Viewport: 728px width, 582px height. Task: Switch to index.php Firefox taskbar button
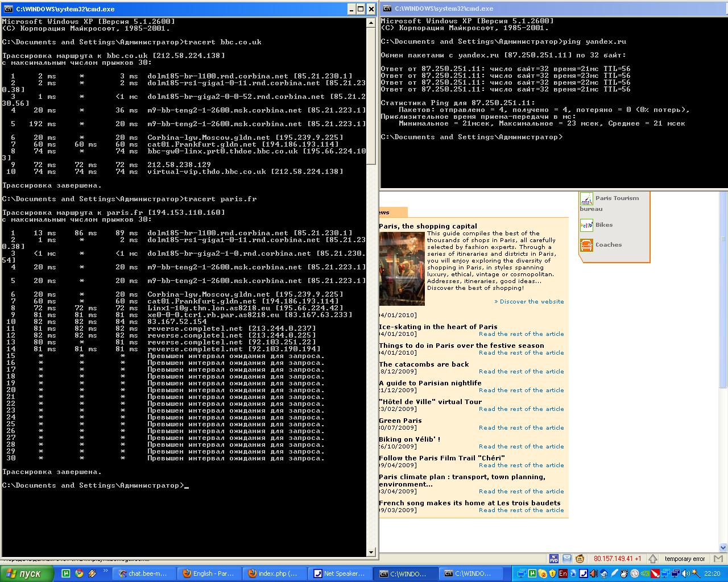tap(275, 573)
